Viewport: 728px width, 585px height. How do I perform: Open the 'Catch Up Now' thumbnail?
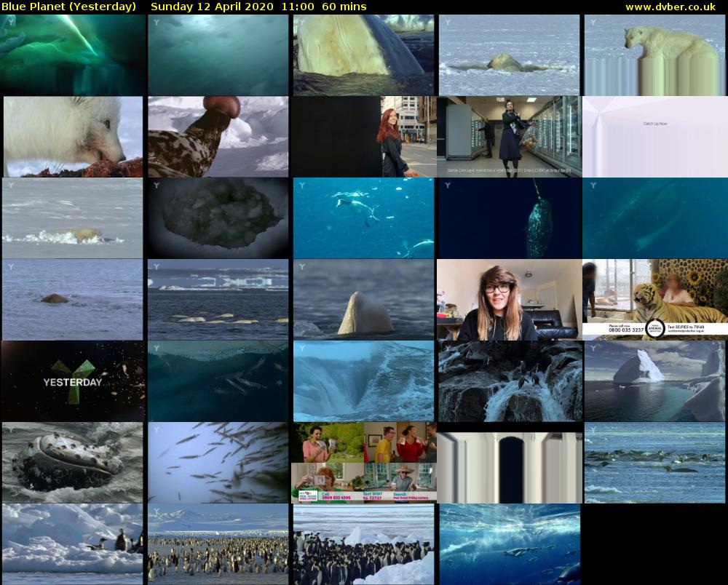[654, 136]
